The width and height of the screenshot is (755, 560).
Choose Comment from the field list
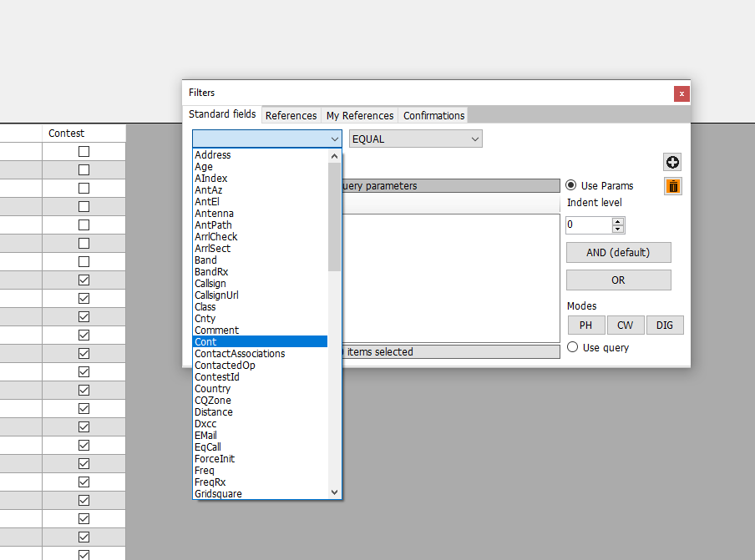260,330
